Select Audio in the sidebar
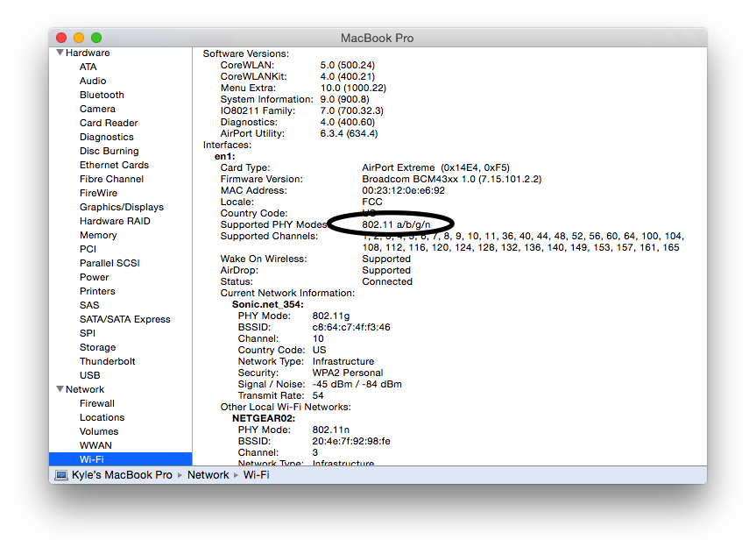 [93, 81]
